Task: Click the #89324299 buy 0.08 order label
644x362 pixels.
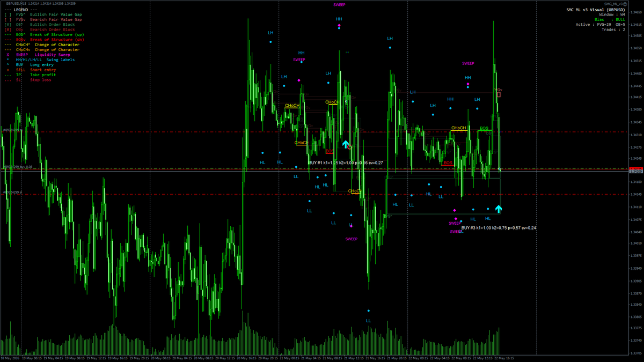Action: 17,167
